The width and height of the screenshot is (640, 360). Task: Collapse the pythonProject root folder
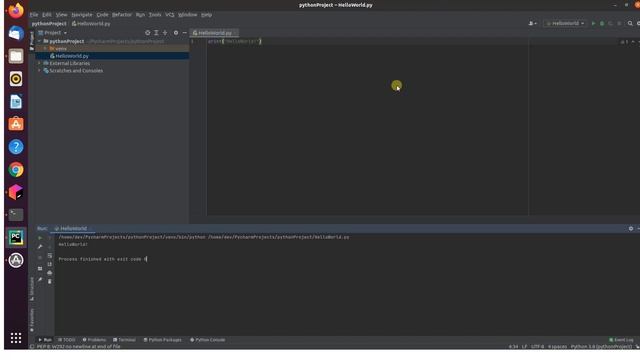(x=40, y=41)
